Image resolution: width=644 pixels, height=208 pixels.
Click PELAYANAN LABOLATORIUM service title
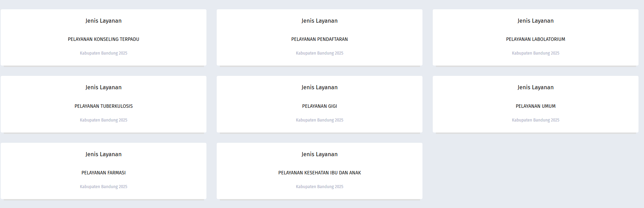[535, 39]
